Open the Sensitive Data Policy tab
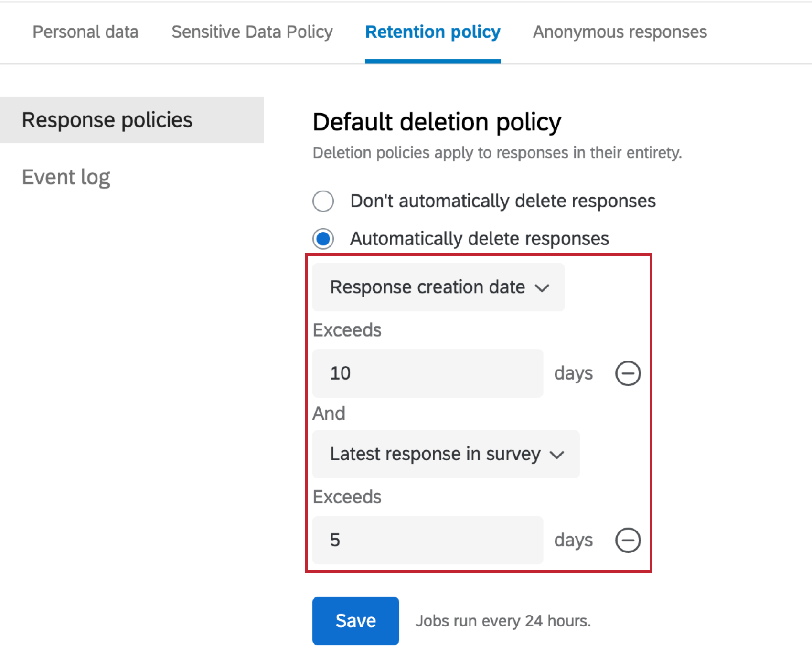The image size is (812, 658). pyautogui.click(x=252, y=32)
